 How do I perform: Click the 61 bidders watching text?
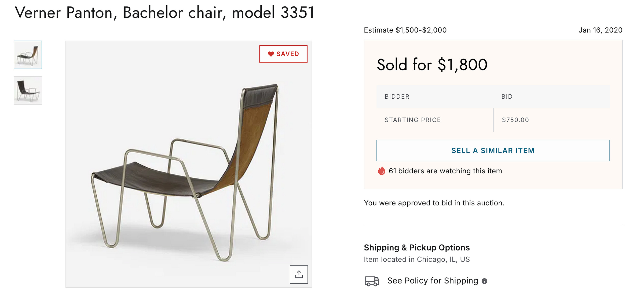point(445,171)
